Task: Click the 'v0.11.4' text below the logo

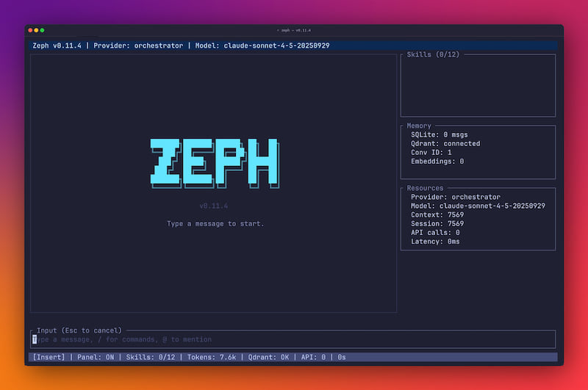Action: click(x=214, y=206)
